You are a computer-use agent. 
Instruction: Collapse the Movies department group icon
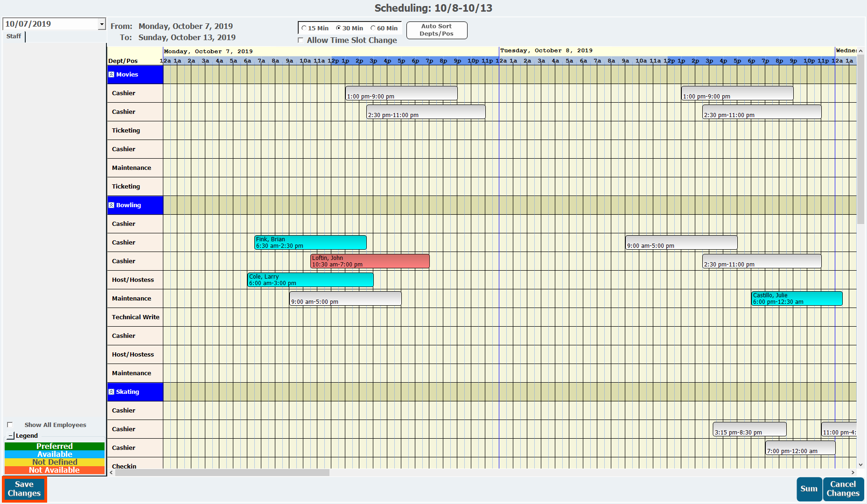(112, 75)
